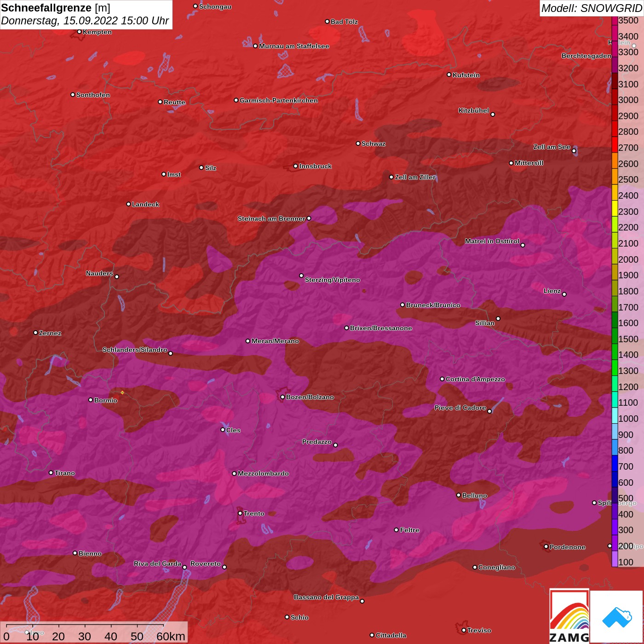Click the 100 legend value
The width and height of the screenshot is (644, 644).
pyautogui.click(x=626, y=562)
